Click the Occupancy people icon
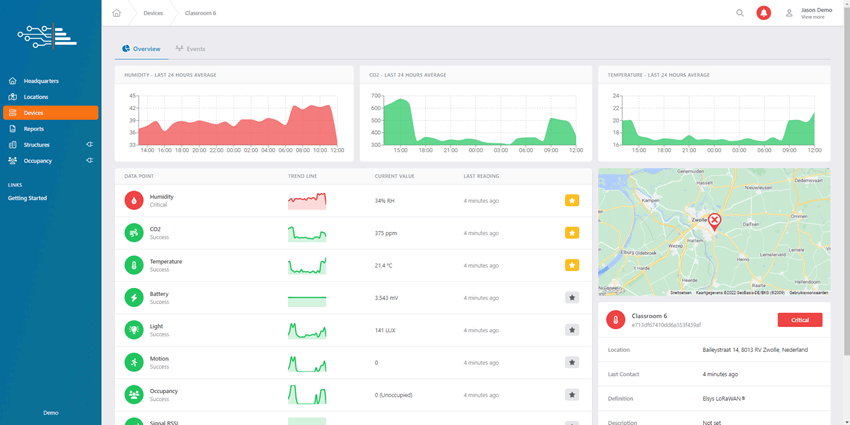 (x=134, y=395)
